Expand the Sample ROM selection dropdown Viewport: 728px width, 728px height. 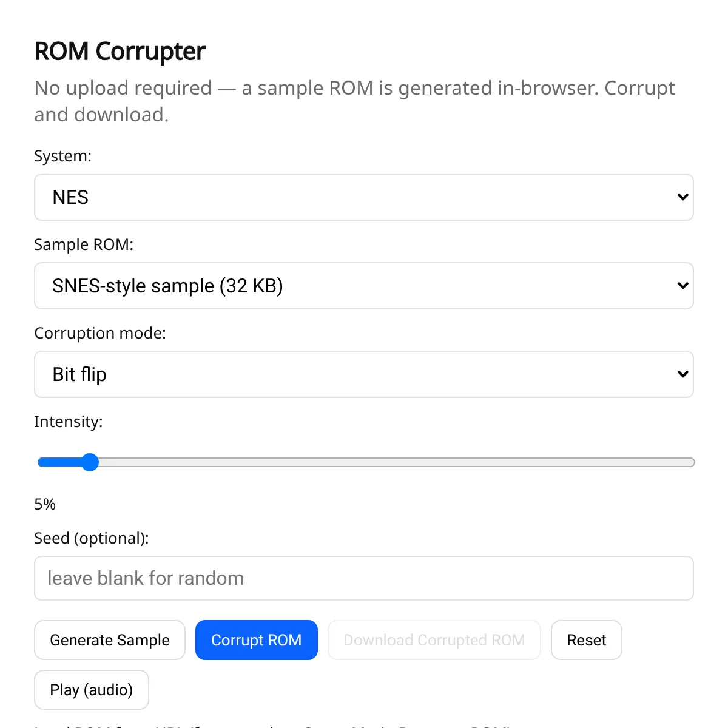point(363,286)
